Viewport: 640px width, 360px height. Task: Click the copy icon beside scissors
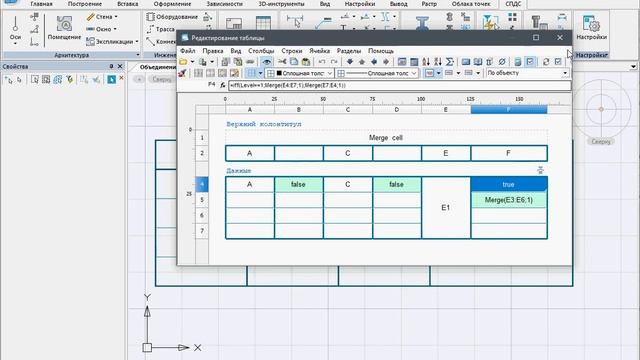294,62
